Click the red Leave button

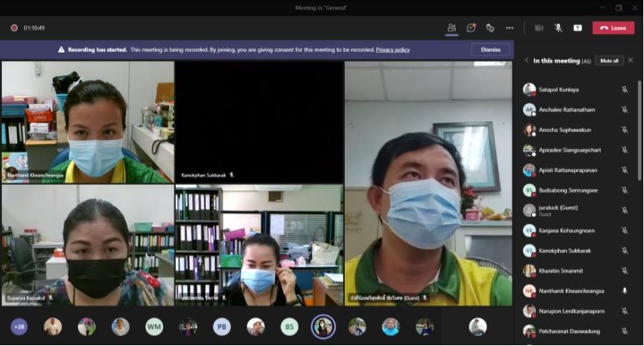613,28
